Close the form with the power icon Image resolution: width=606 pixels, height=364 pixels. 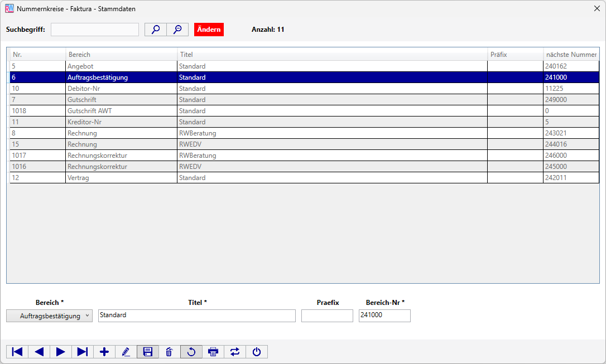(257, 352)
